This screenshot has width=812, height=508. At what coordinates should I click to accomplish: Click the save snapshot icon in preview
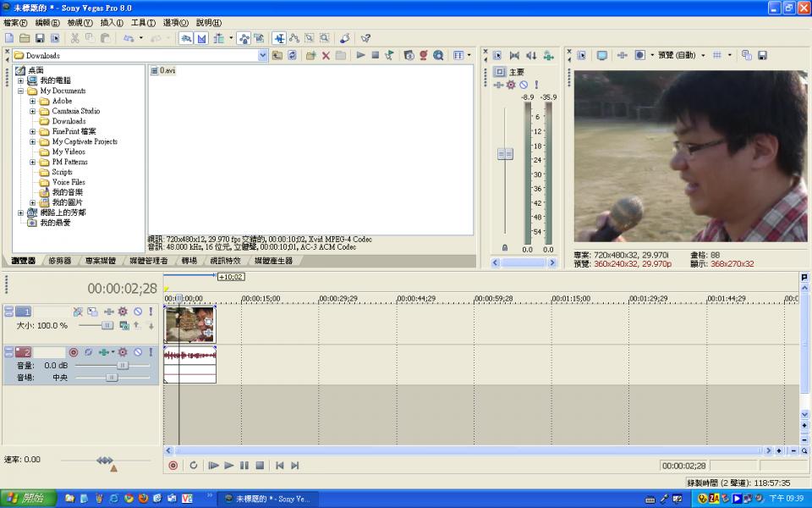[x=762, y=55]
